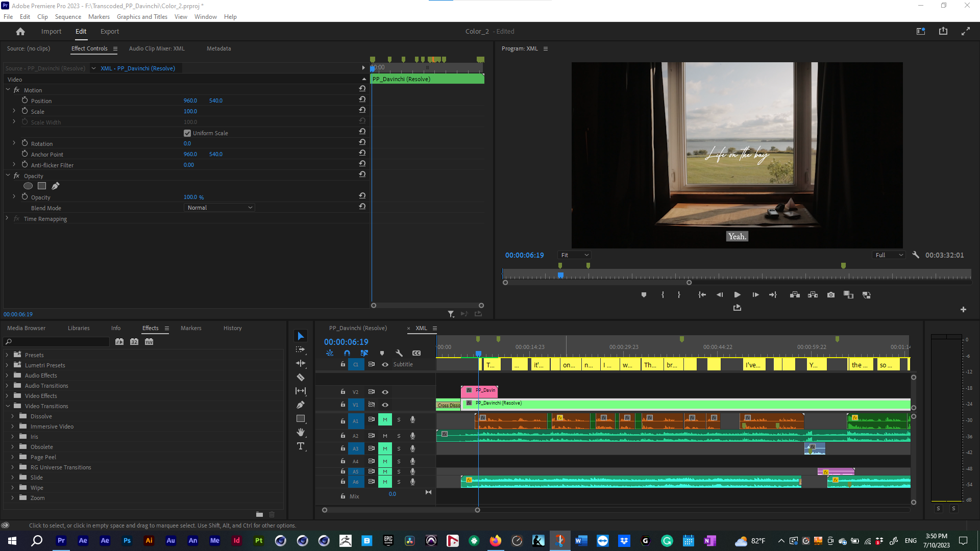Image resolution: width=980 pixels, height=551 pixels.
Task: Mute audio track A1
Action: [385, 419]
